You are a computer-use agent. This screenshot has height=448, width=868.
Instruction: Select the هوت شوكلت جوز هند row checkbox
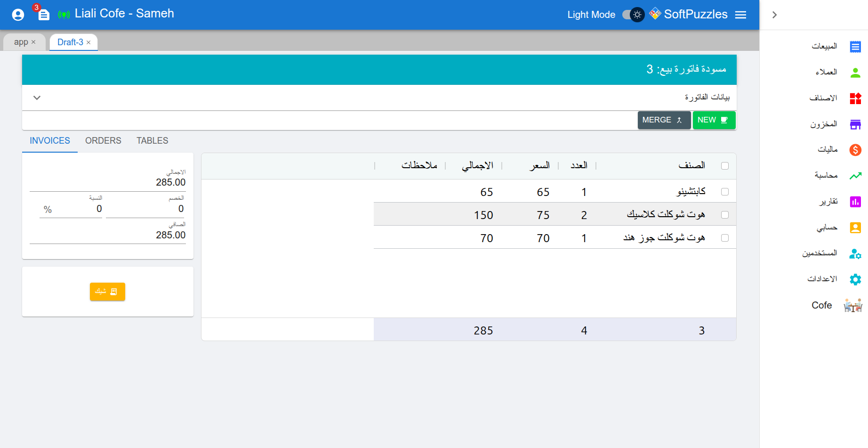(724, 238)
